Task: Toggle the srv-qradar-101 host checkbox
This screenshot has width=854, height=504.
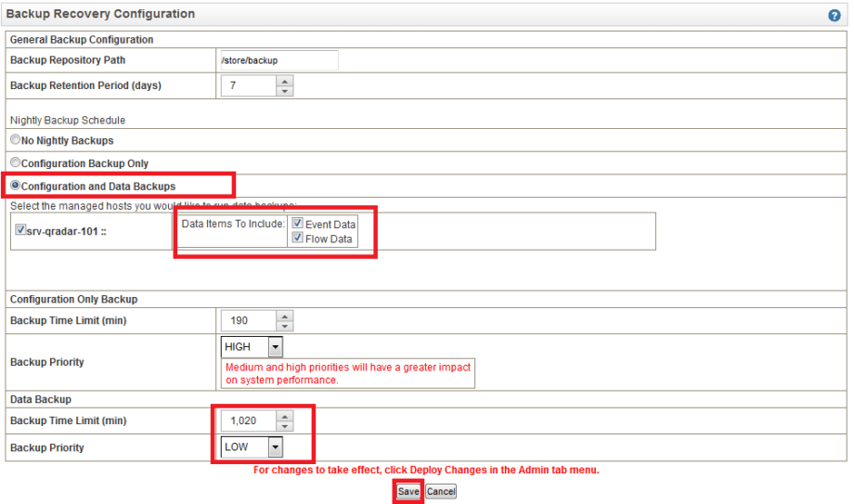Action: pos(20,230)
